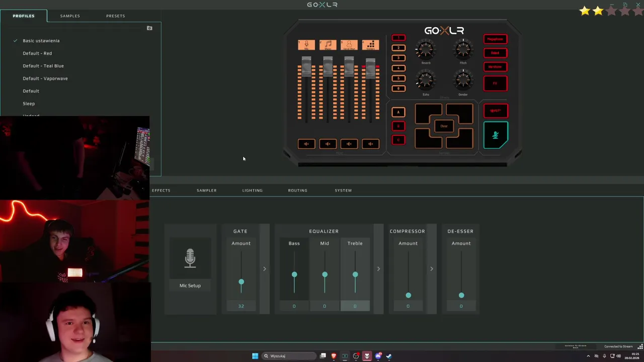Select the Mic channel icon on the mixer
644x362 pixels.
pos(306,45)
